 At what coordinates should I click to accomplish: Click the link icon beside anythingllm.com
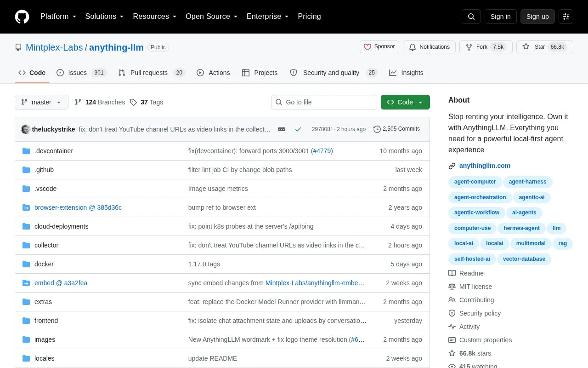(452, 166)
